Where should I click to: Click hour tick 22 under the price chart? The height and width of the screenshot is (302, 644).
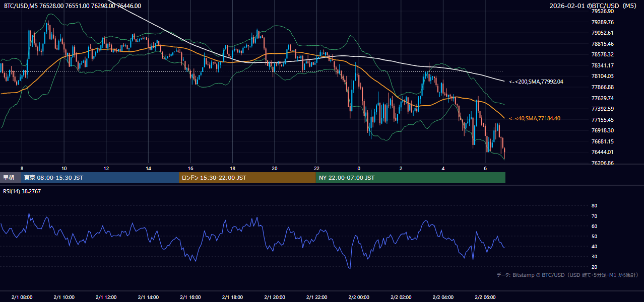[317, 168]
